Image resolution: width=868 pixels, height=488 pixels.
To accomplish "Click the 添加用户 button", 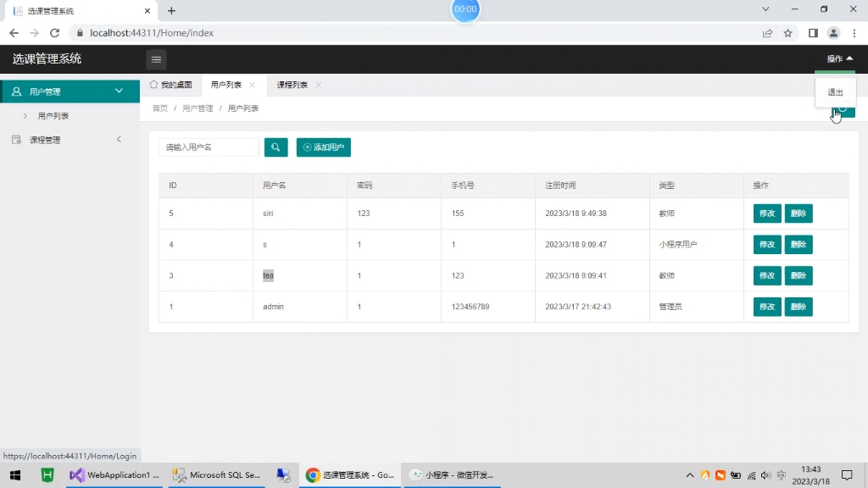I will click(x=323, y=147).
